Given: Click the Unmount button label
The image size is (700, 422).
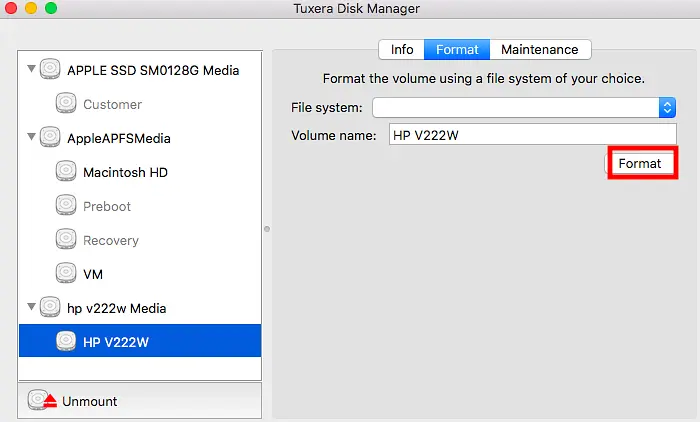Looking at the screenshot, I should pos(90,401).
